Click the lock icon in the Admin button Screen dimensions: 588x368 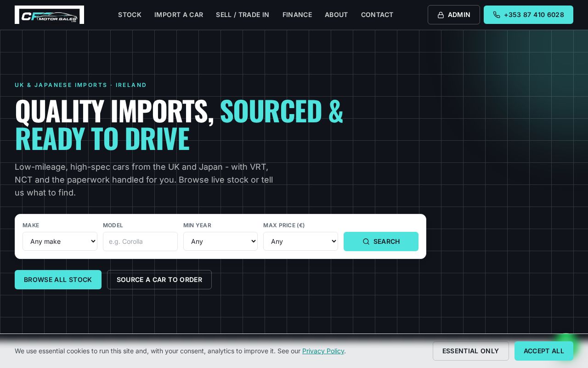pos(441,15)
